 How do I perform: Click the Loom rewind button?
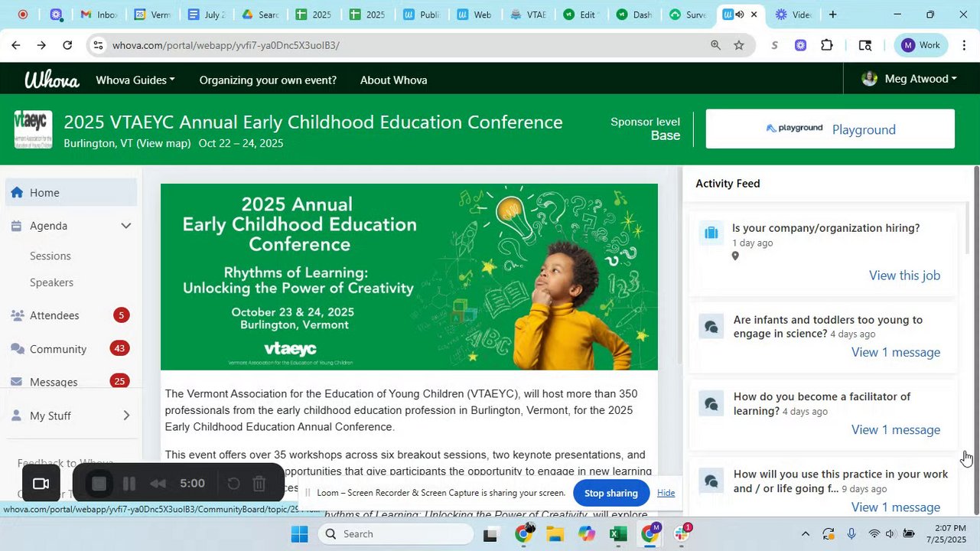point(158,484)
